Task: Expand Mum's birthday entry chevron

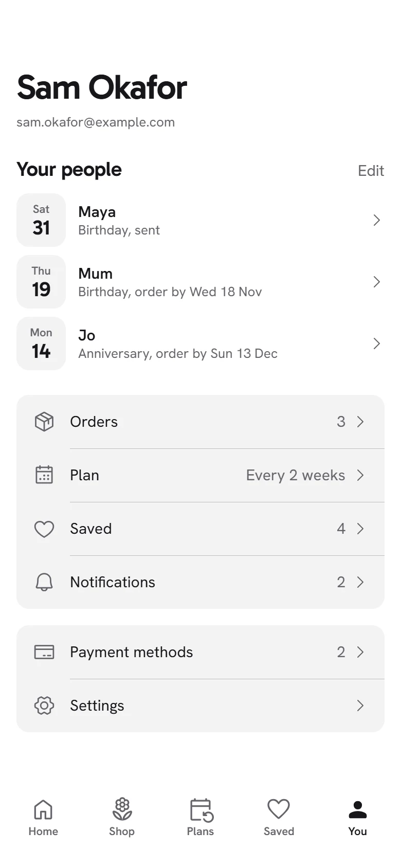Action: 377,282
